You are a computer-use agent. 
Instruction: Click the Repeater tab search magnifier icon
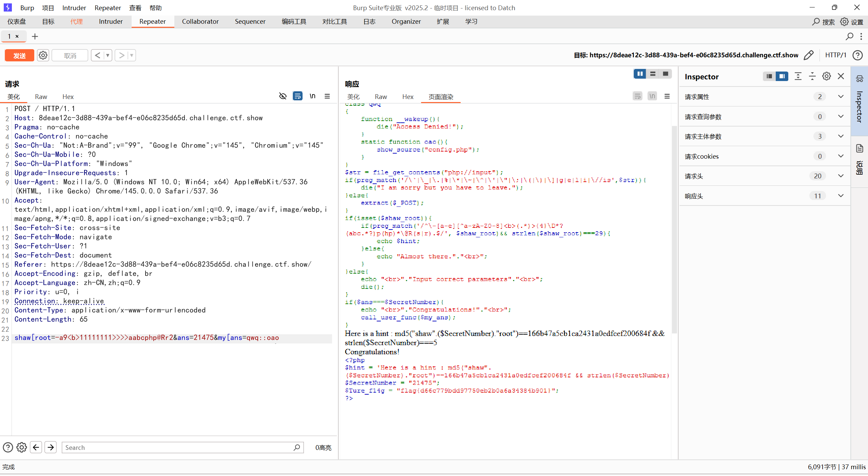[849, 37]
